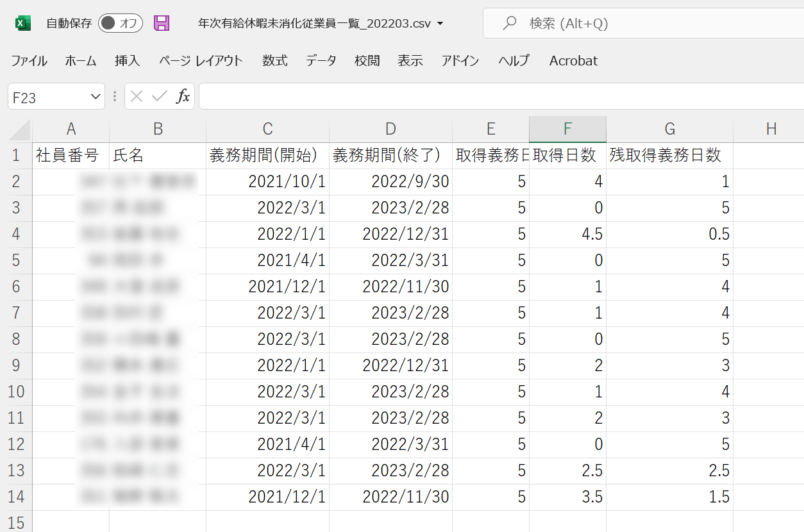Click the green Excel application icon
This screenshot has width=804, height=532.
coord(23,24)
